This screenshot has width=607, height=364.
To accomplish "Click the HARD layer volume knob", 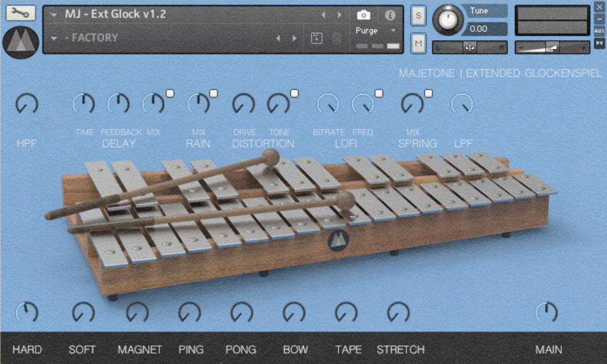I will tap(27, 312).
